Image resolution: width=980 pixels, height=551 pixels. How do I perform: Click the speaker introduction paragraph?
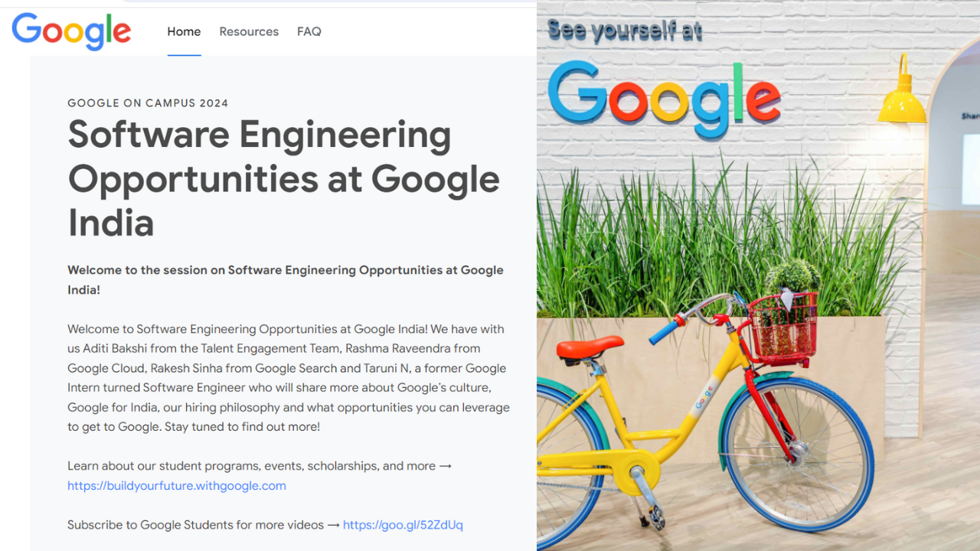click(289, 377)
